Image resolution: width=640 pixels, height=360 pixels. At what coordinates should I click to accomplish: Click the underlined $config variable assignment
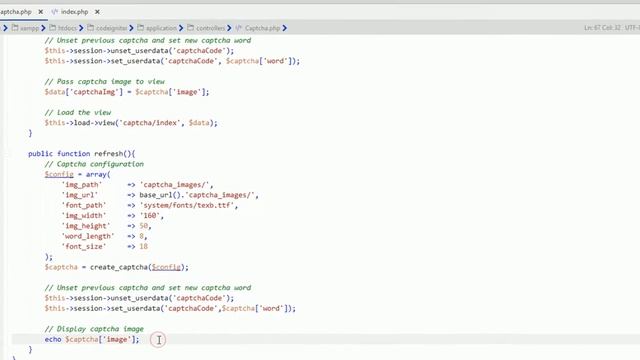click(59, 174)
